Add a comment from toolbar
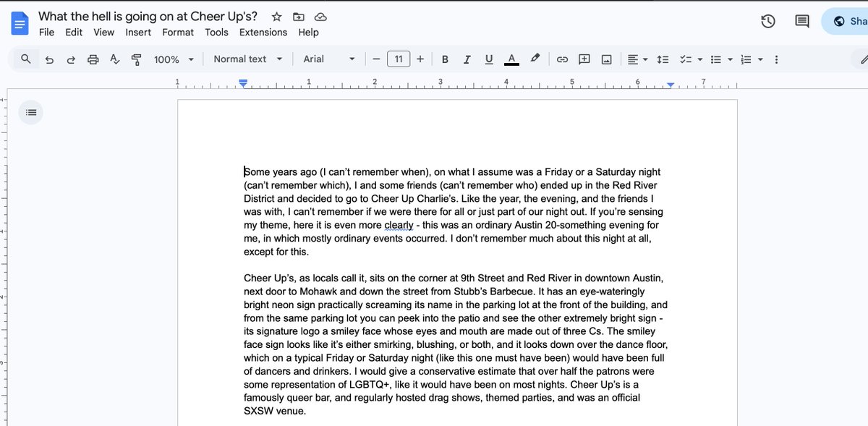Image resolution: width=868 pixels, height=426 pixels. (584, 59)
